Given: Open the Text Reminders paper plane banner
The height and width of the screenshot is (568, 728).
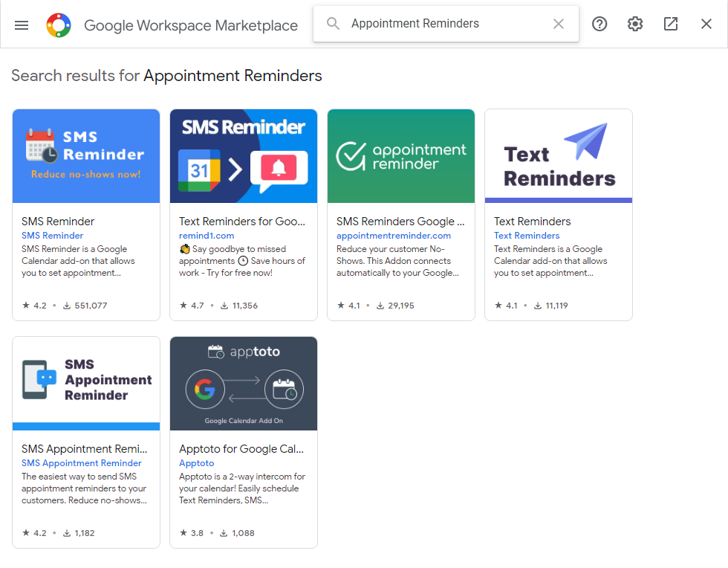Looking at the screenshot, I should point(559,156).
